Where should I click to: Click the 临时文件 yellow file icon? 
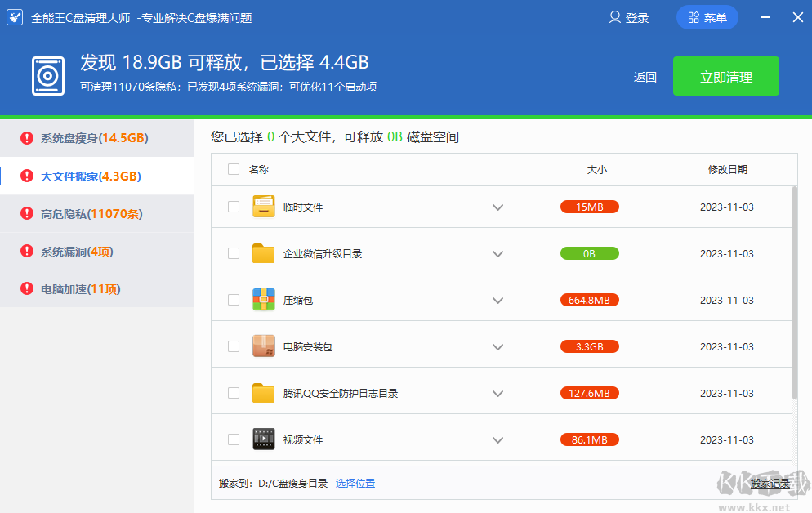click(263, 207)
